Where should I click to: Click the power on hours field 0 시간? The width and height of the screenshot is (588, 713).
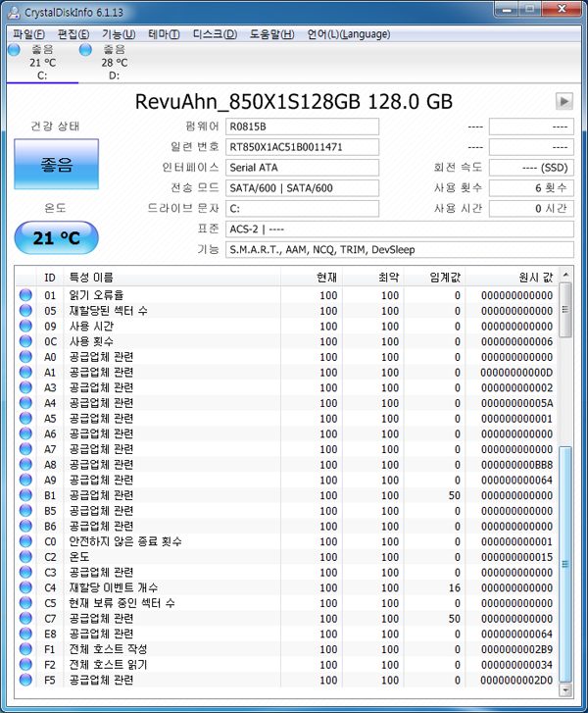(531, 209)
